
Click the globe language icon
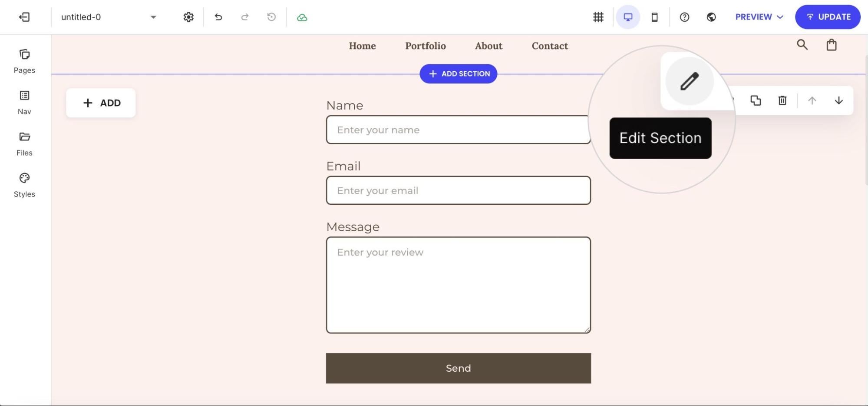(711, 17)
